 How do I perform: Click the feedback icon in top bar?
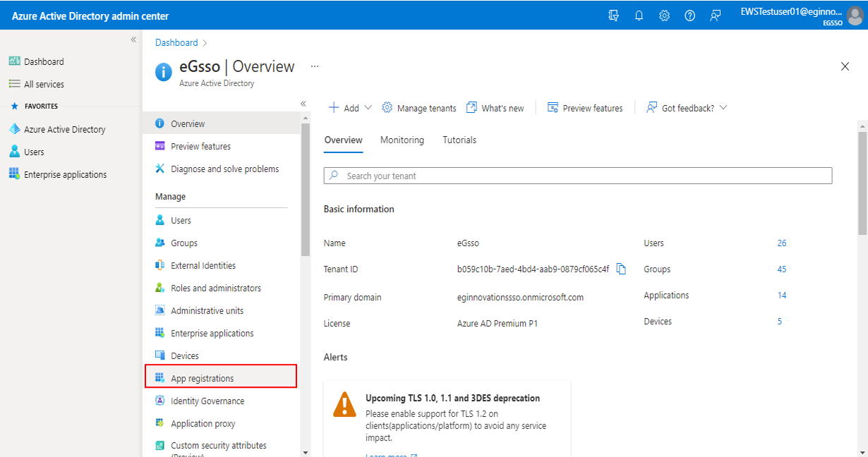[715, 16]
